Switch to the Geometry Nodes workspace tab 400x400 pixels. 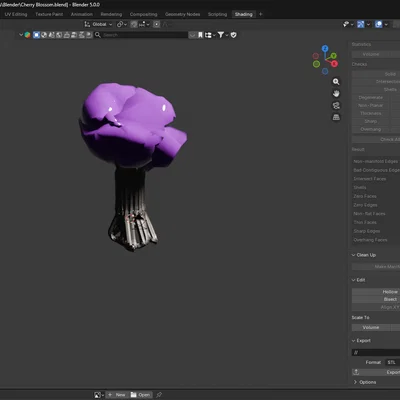coord(183,14)
